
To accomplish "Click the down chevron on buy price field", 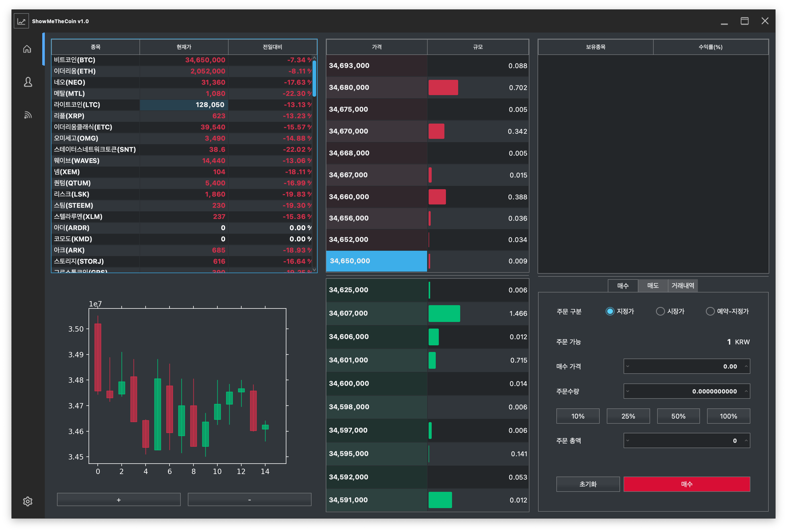I will [x=627, y=366].
